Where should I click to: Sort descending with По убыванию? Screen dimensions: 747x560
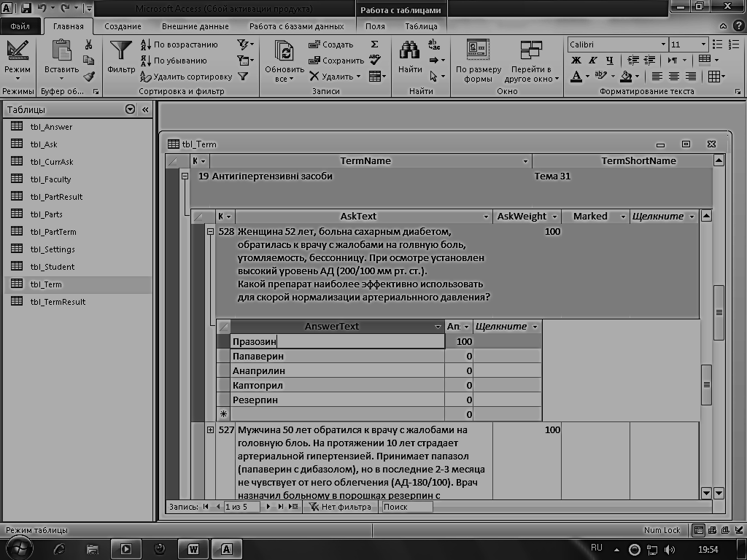point(174,61)
